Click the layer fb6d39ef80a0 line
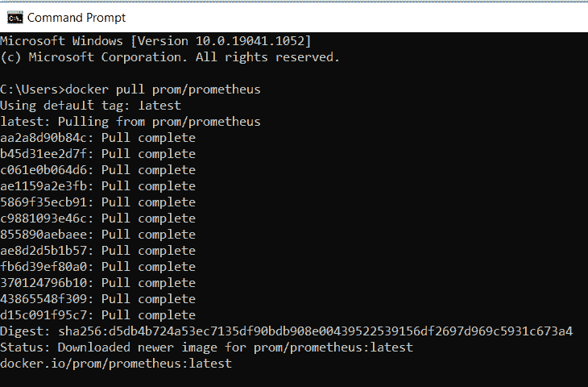This screenshot has width=588, height=387. coord(98,267)
